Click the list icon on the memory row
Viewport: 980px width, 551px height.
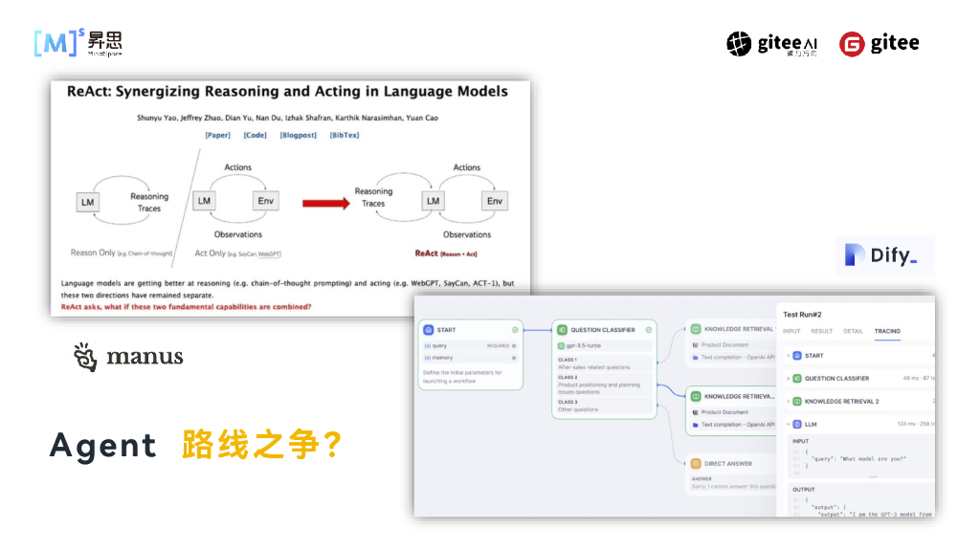(514, 358)
